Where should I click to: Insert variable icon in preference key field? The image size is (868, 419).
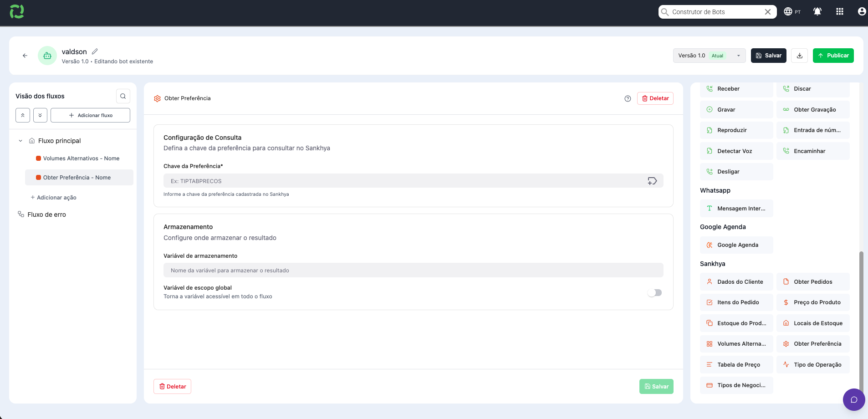[652, 181]
